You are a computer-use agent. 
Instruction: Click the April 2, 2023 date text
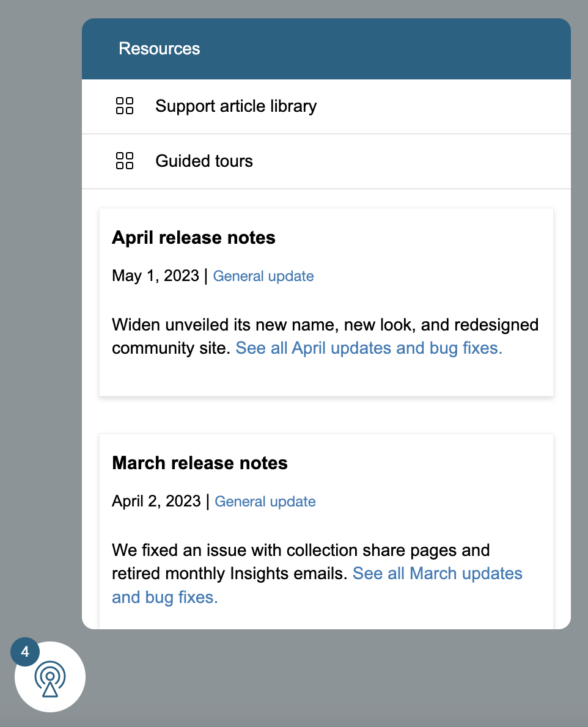click(x=156, y=501)
